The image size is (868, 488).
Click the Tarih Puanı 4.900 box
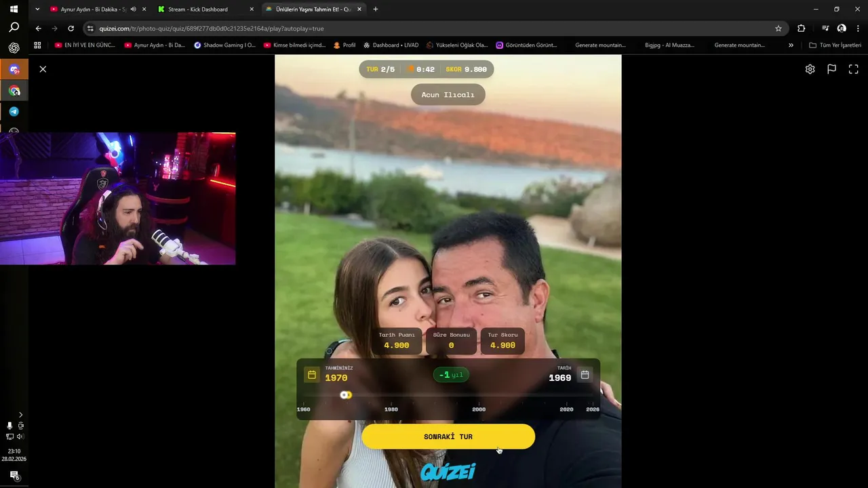(397, 341)
